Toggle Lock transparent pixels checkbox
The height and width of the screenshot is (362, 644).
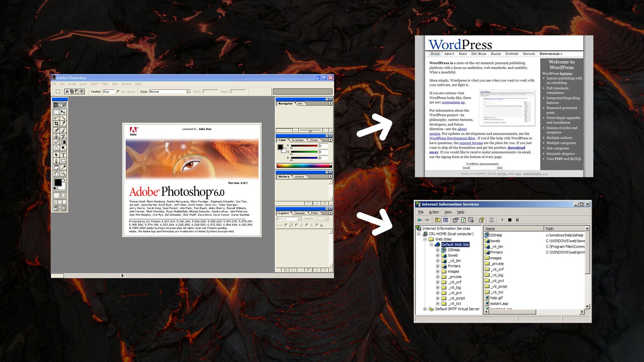286,225
